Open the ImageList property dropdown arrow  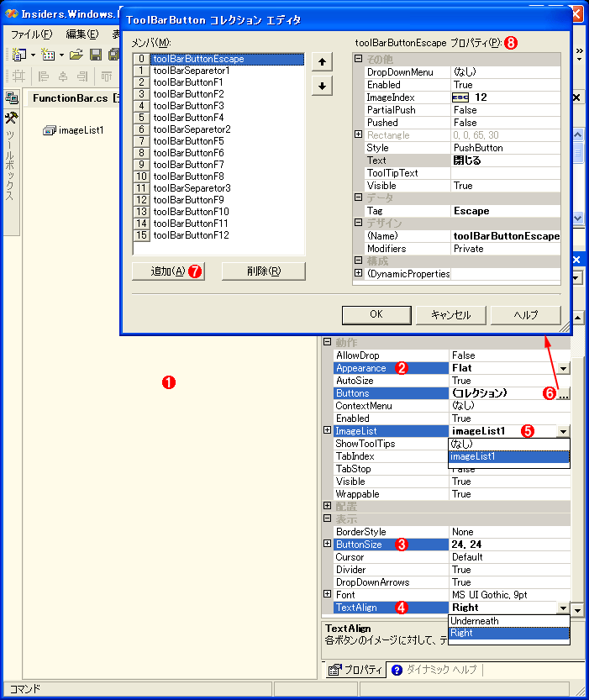pos(564,431)
